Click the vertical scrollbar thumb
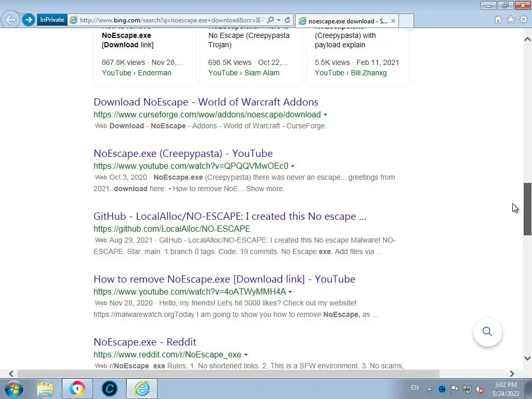 coord(527,209)
